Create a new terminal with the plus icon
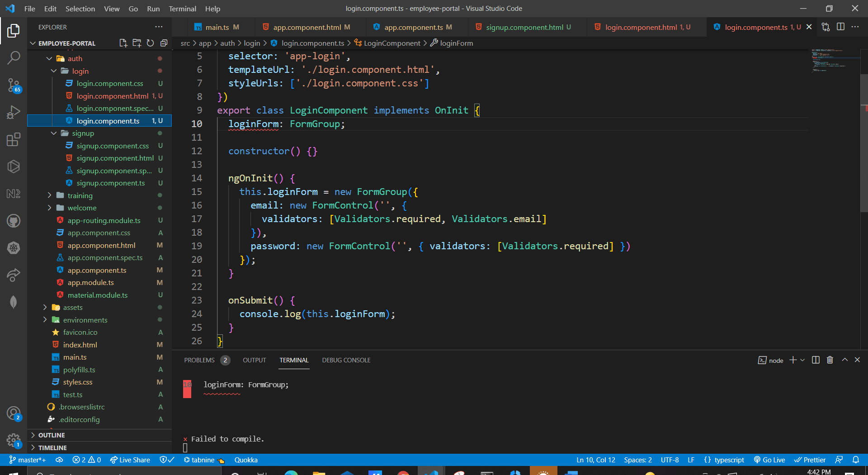The height and width of the screenshot is (475, 868). 792,360
